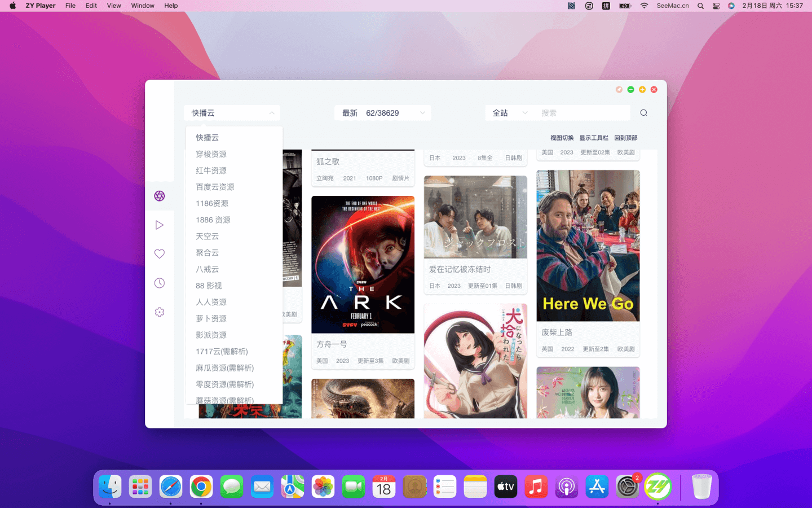Select 88 影视 source option
Viewport: 812px width, 508px height.
click(x=209, y=286)
